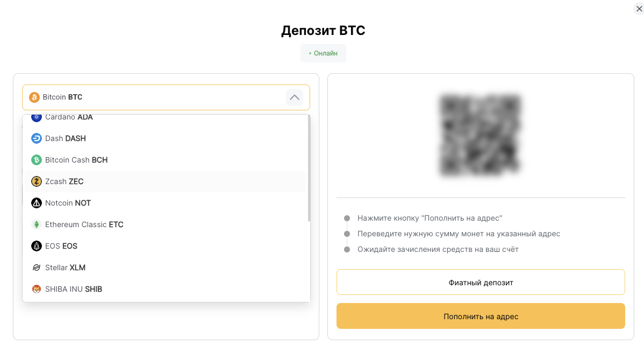Image resolution: width=644 pixels, height=352 pixels.
Task: Click the EOS coin icon
Action: point(36,246)
